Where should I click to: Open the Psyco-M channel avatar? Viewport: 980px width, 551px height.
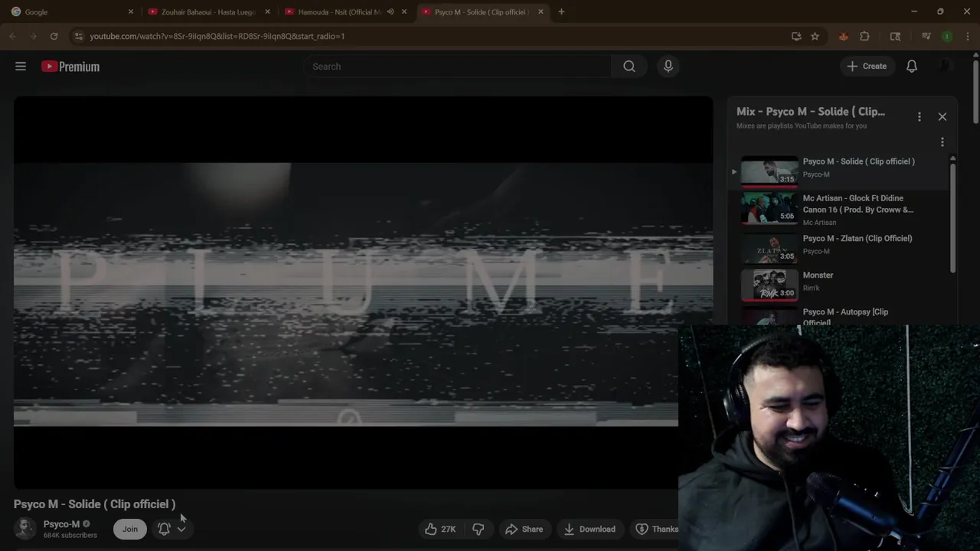[25, 529]
